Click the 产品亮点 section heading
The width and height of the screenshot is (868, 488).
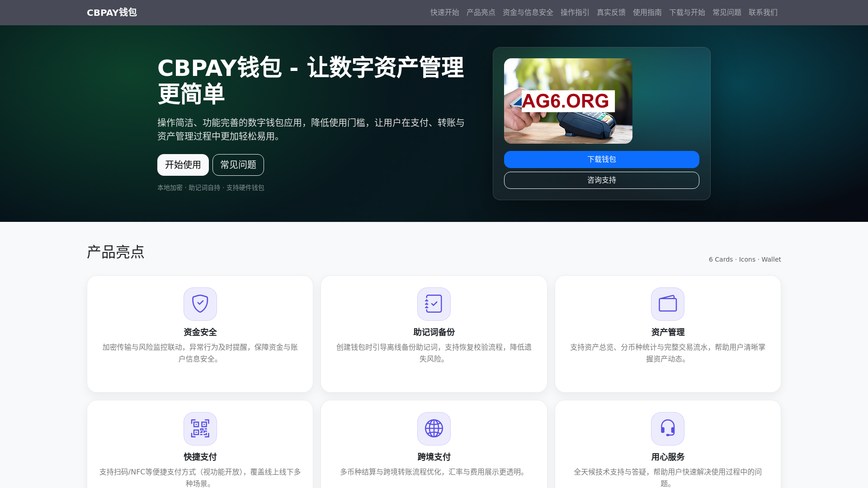[x=116, y=252]
